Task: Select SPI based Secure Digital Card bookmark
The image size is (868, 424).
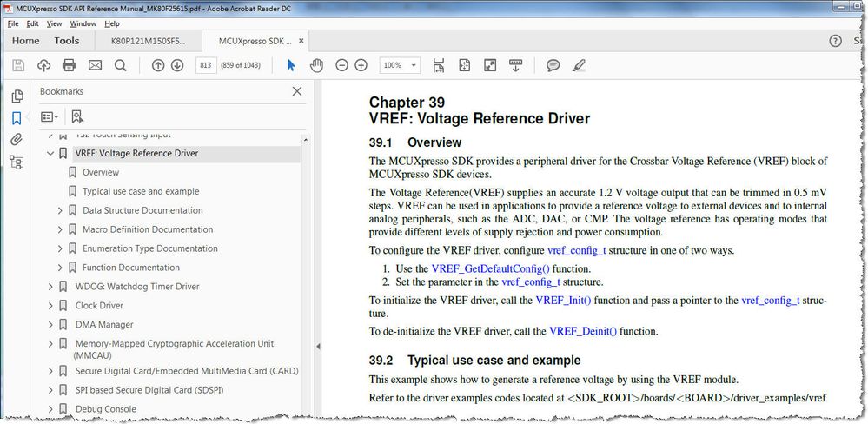Action: pos(149,390)
